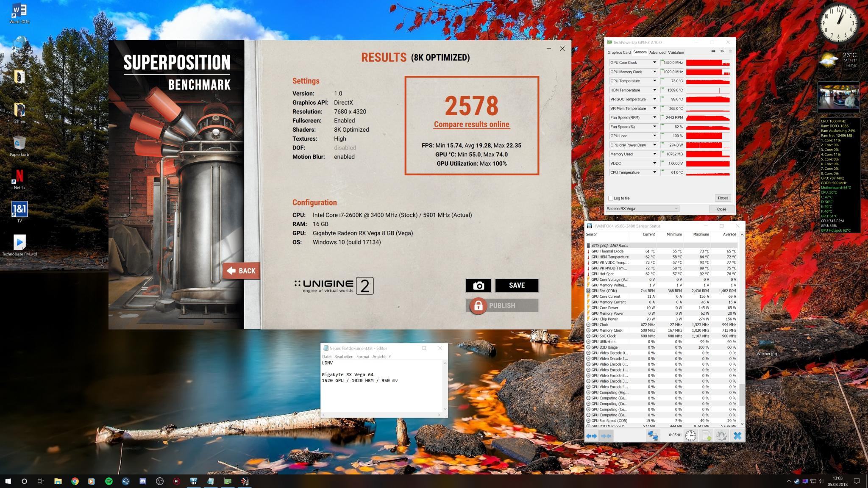Click the HWiNFO sensor list vertical scrollbar

point(742,394)
